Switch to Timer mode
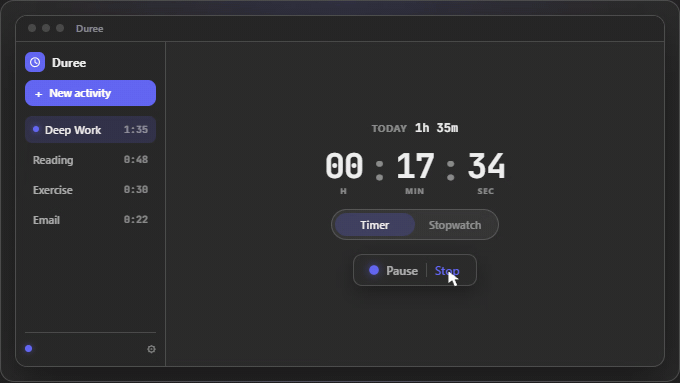The image size is (680, 383). coord(375,225)
